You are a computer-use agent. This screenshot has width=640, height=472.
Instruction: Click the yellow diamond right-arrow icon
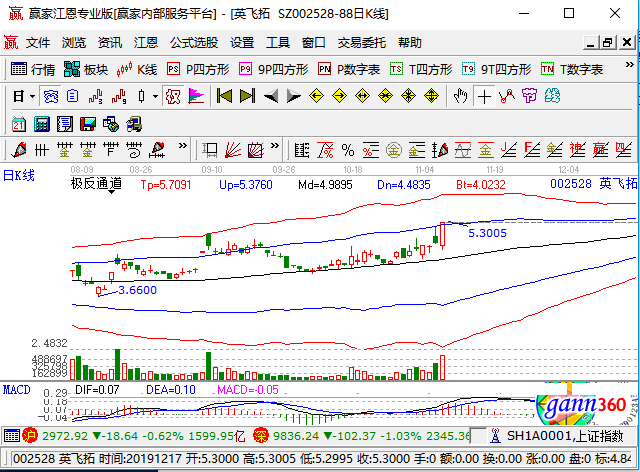339,96
